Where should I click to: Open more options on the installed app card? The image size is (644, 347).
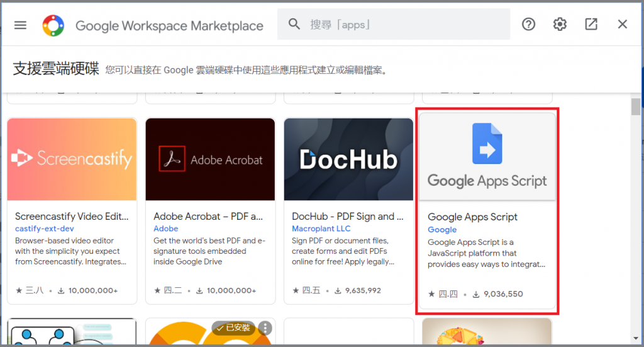(x=265, y=327)
